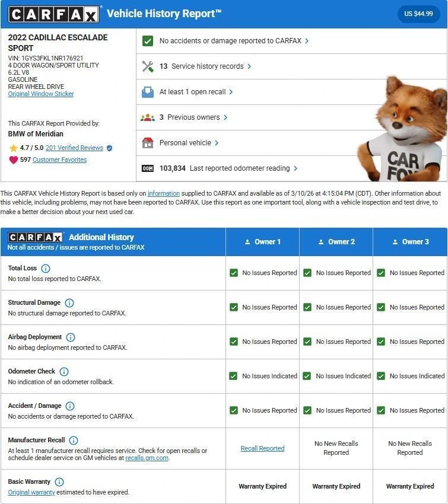Click the previous owners people icon
Image resolution: width=448 pixels, height=504 pixels.
coord(148,117)
